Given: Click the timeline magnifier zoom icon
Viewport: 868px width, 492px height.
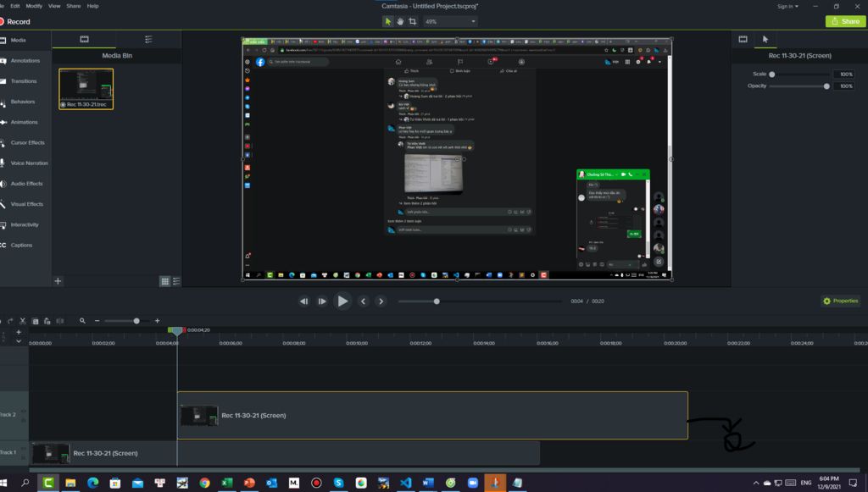Looking at the screenshot, I should [82, 321].
